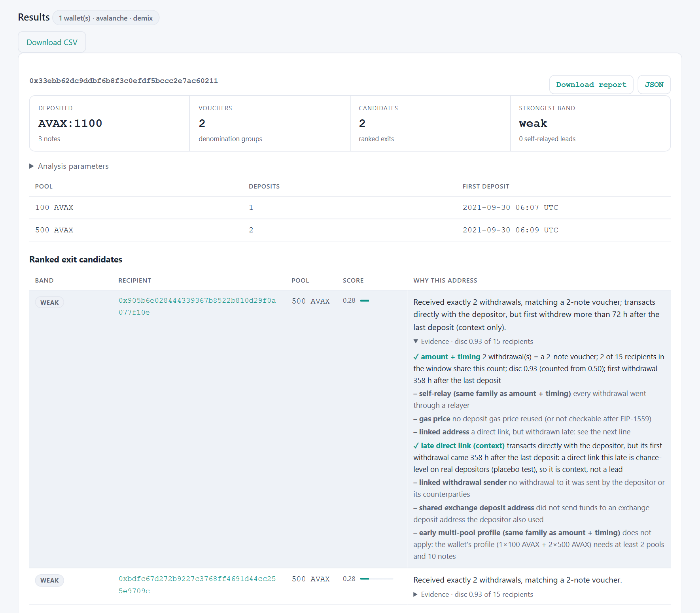Select the 100 AVAX pool row

pos(350,207)
